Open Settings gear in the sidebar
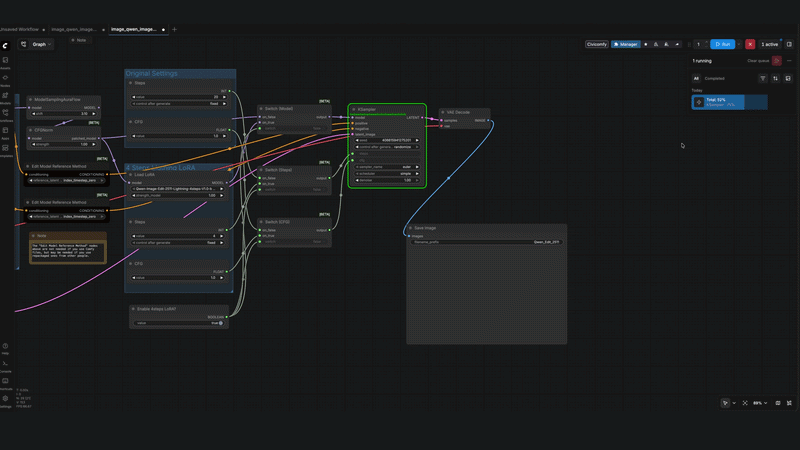The image size is (800, 450). point(5,401)
